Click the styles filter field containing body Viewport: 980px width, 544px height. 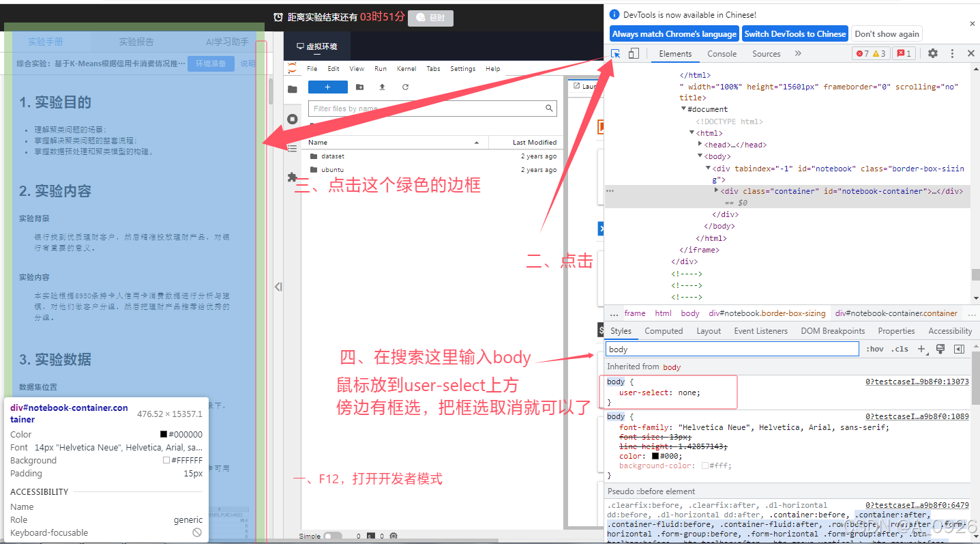[732, 349]
